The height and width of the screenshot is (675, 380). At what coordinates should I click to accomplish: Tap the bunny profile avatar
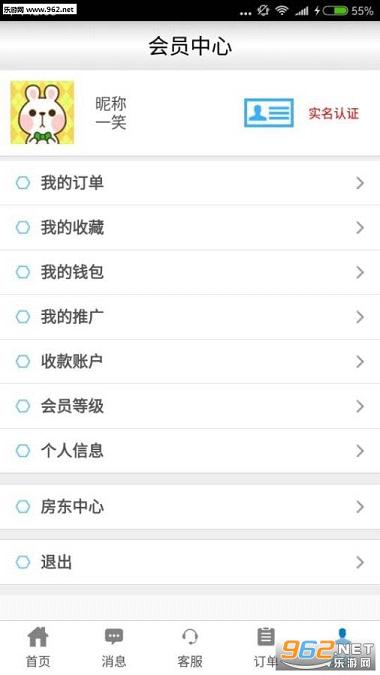point(42,112)
